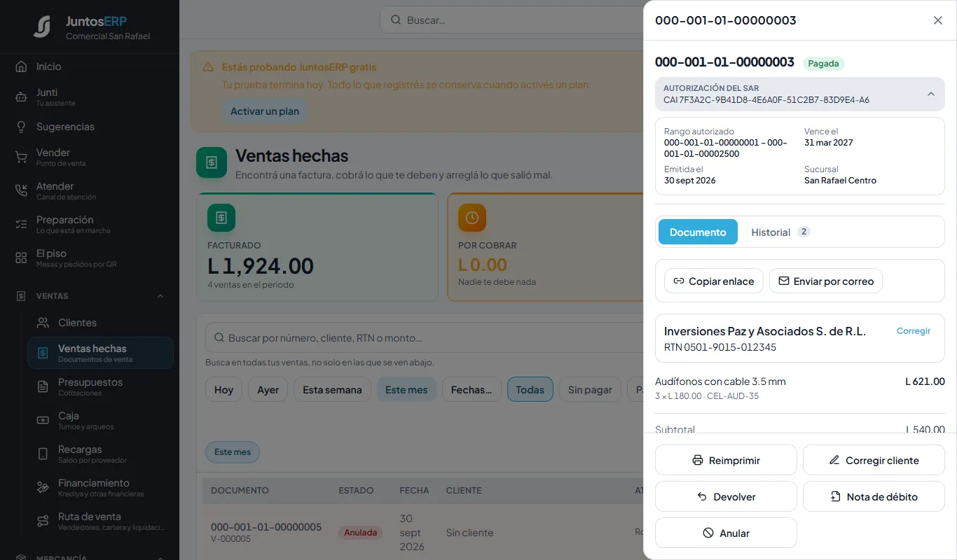957x560 pixels.
Task: Toggle the Sin pagar filter chip
Action: tap(590, 389)
